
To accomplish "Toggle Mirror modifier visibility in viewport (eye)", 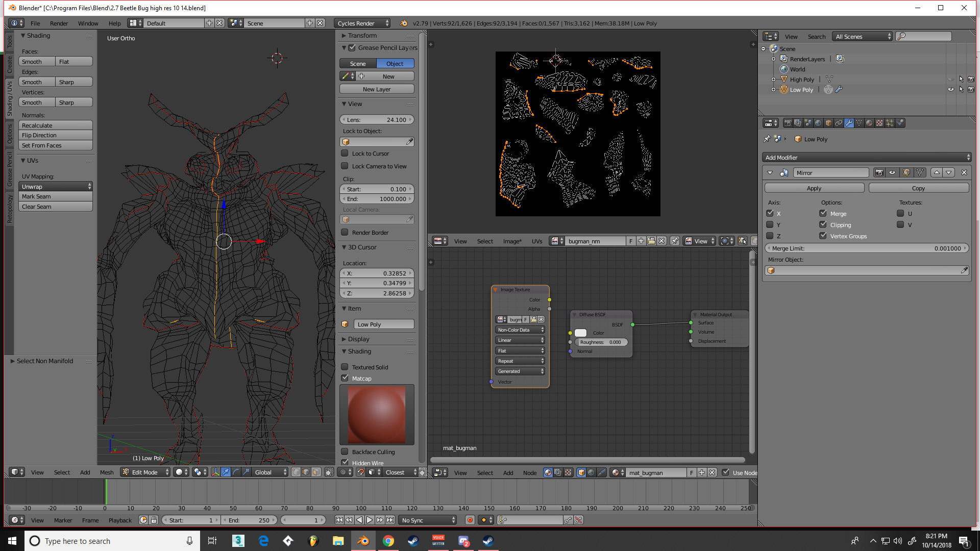I will coord(892,173).
